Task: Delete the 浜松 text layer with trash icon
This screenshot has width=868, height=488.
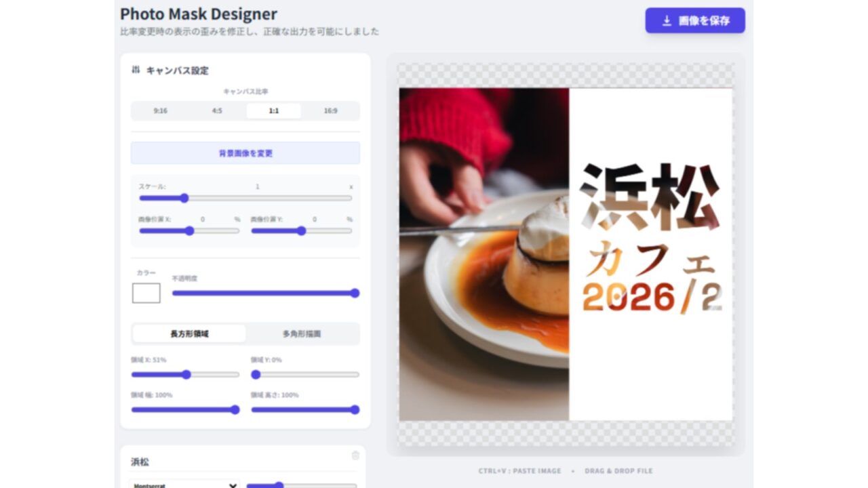Action: point(355,455)
